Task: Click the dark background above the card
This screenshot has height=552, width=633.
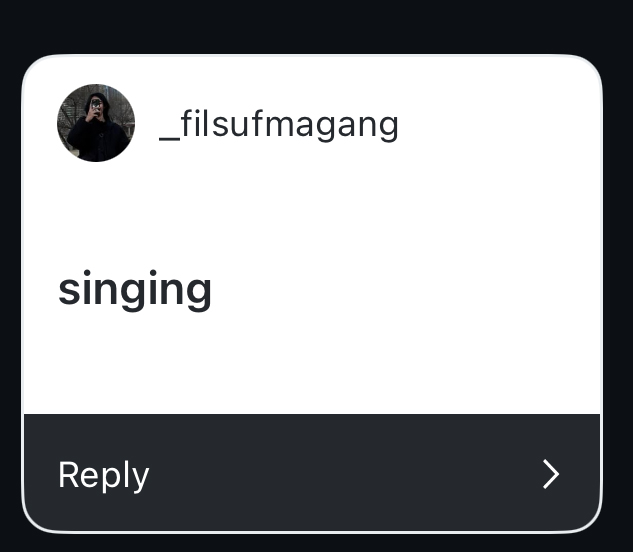Action: coord(316,25)
